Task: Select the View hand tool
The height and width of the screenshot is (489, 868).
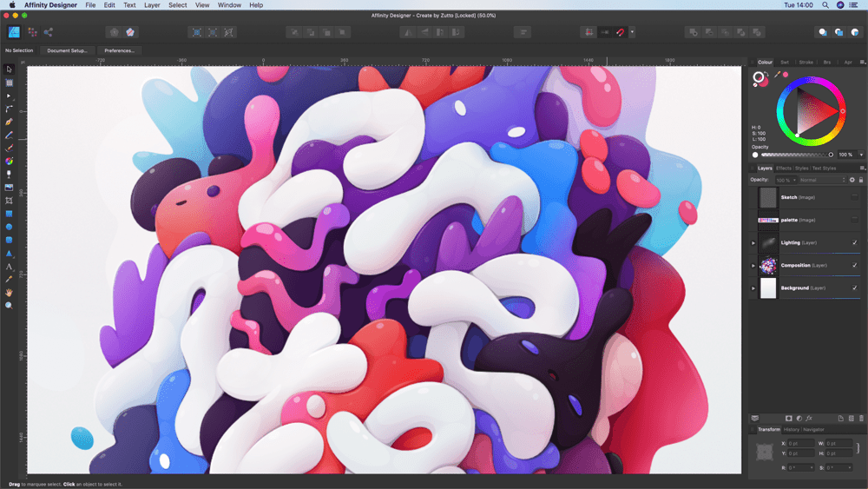Action: tap(9, 293)
